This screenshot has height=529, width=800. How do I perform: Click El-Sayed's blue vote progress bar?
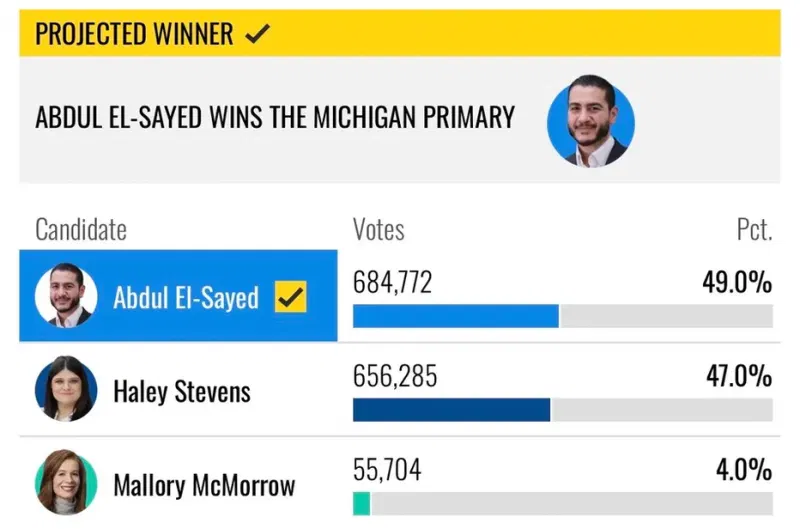(x=456, y=316)
